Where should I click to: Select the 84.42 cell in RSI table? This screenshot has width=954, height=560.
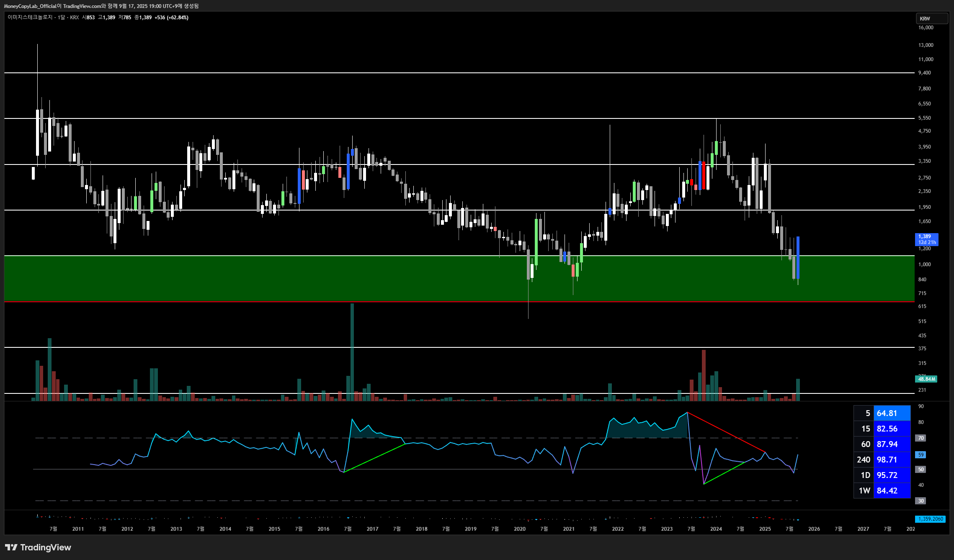(892, 491)
